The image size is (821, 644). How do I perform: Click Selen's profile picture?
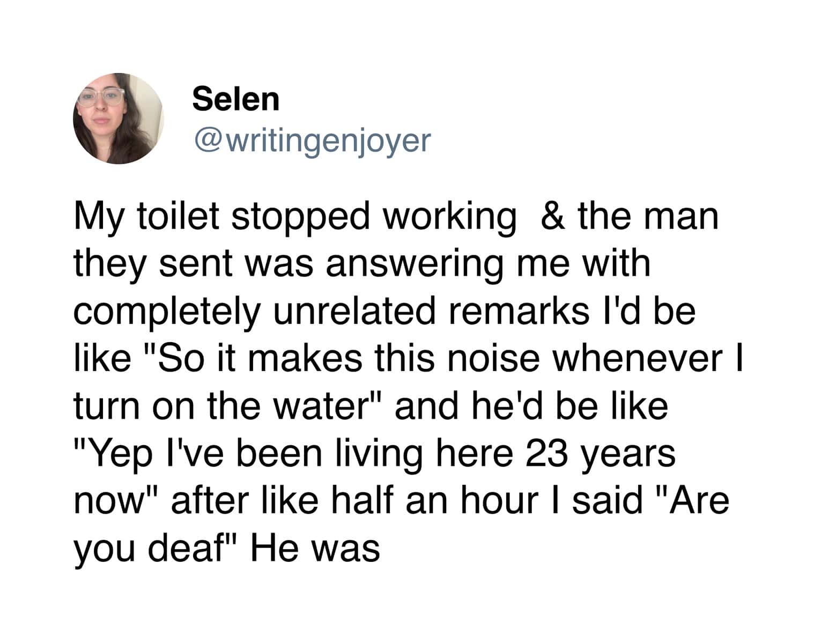(119, 119)
